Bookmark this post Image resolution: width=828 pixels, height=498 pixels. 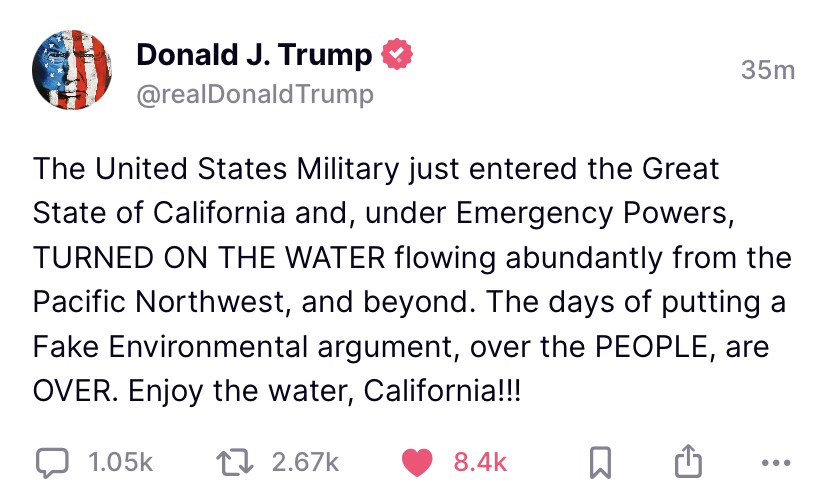(x=600, y=462)
